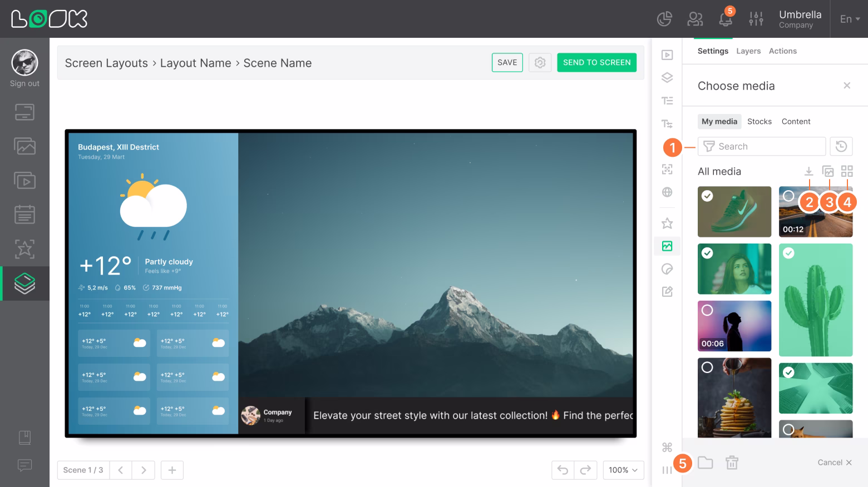Image resolution: width=868 pixels, height=487 pixels.
Task: Open the users icon in header
Action: coord(695,19)
